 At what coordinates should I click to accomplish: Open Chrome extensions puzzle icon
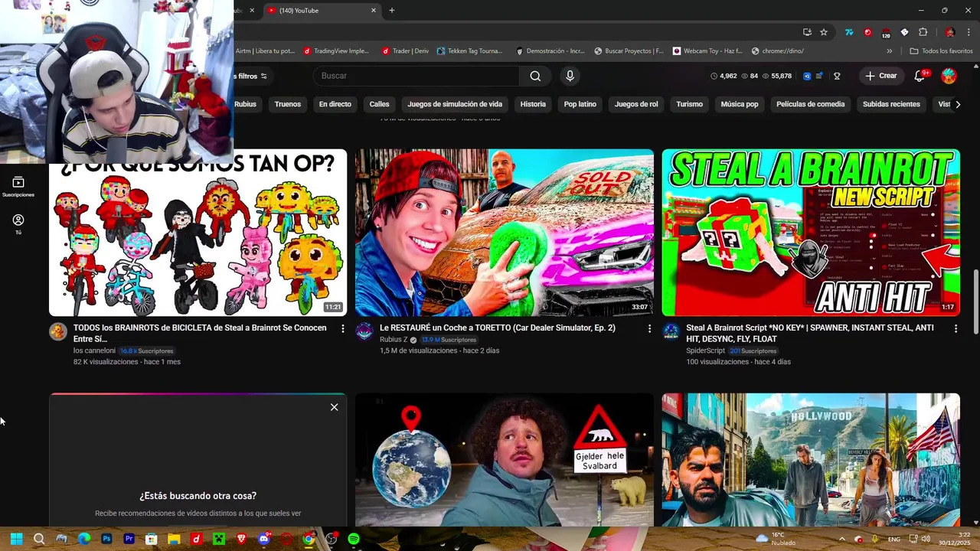(x=923, y=32)
